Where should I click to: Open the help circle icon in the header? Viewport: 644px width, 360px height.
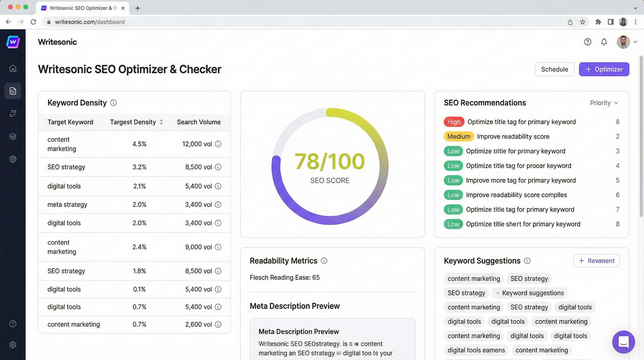pyautogui.click(x=587, y=42)
